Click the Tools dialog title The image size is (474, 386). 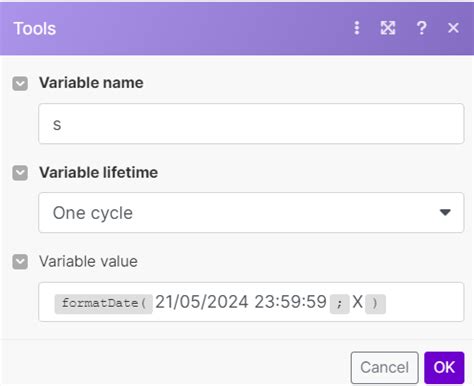(35, 29)
